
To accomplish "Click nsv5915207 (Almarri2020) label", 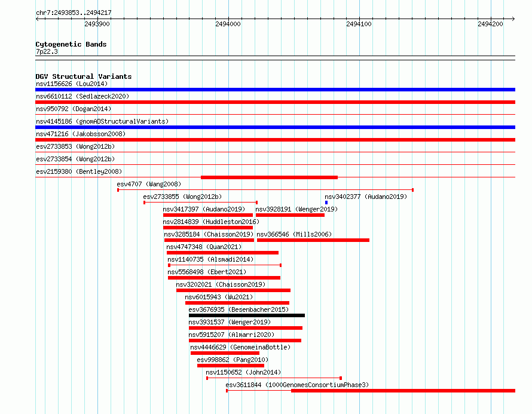I will coord(231,335).
